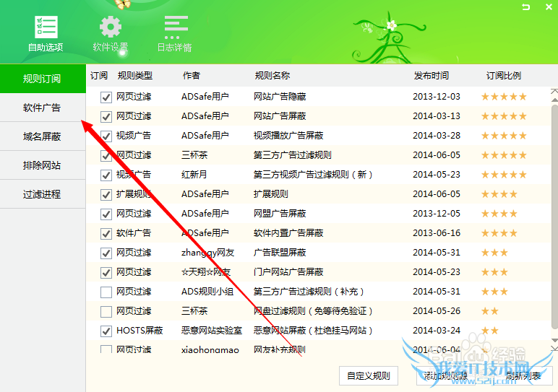This screenshot has height=392, width=558.
Task: Uncheck the 广告联盟屏蔽 rule checkbox
Action: click(106, 253)
